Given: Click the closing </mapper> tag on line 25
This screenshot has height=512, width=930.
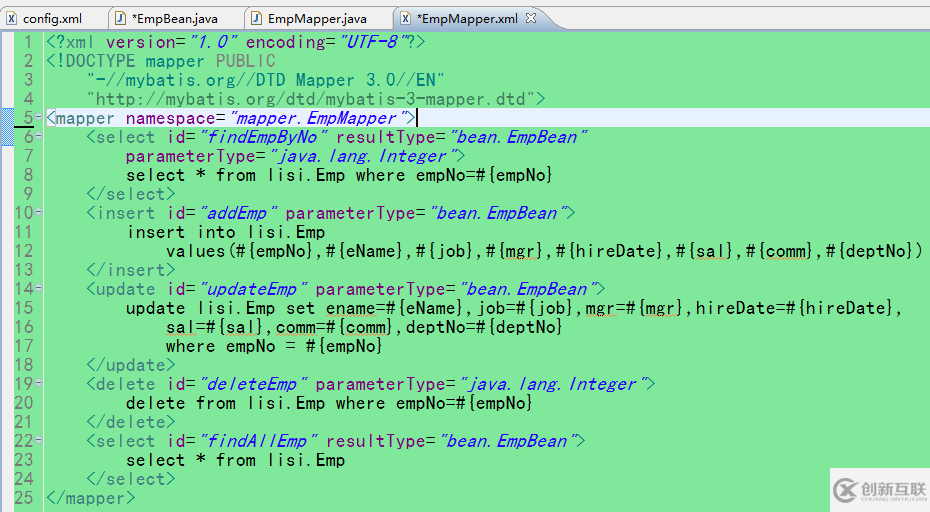Looking at the screenshot, I should [91, 498].
